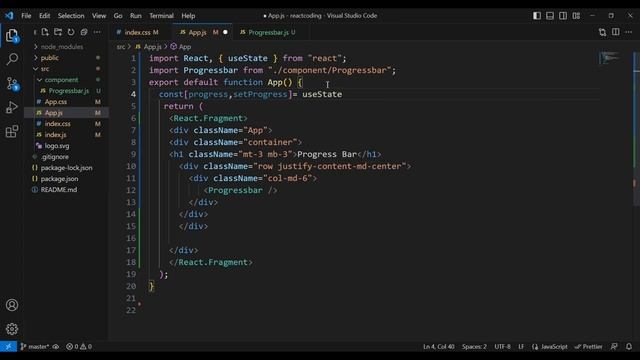640x360 pixels.
Task: Toggle the primary side bar layout icon
Action: [x=537, y=16]
